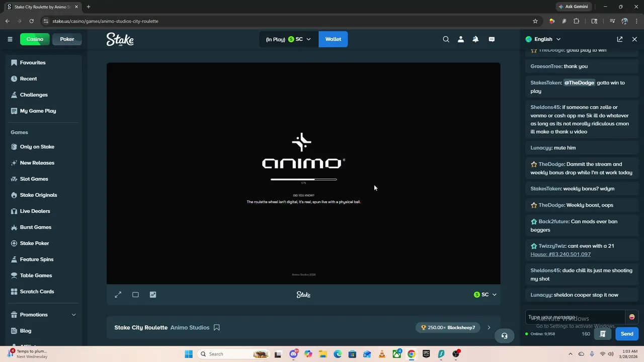Open the media controls icon in Chrome

[612, 21]
